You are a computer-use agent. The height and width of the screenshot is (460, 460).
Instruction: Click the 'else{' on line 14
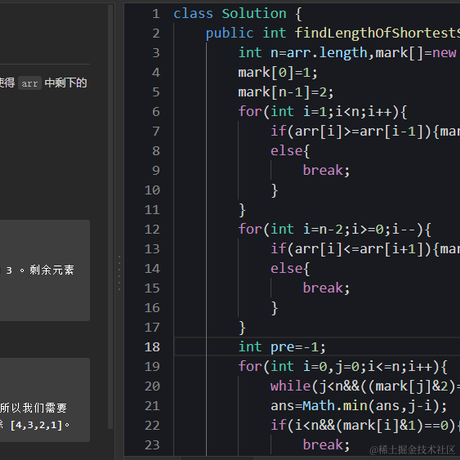[x=290, y=269]
